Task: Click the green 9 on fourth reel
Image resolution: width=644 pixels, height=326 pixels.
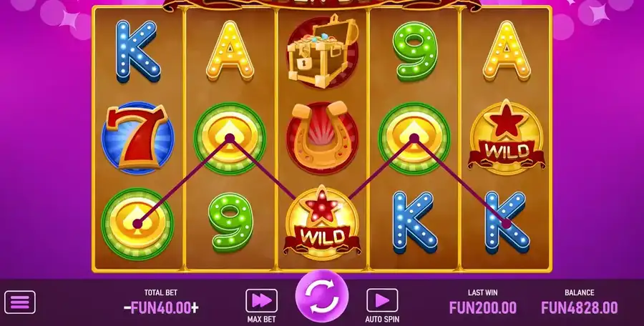Action: [x=414, y=51]
